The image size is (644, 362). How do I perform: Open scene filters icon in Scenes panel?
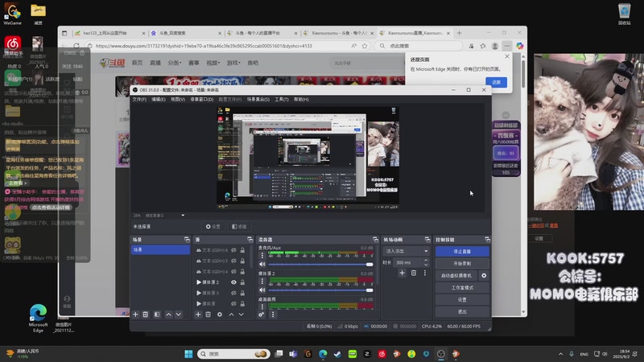click(157, 315)
